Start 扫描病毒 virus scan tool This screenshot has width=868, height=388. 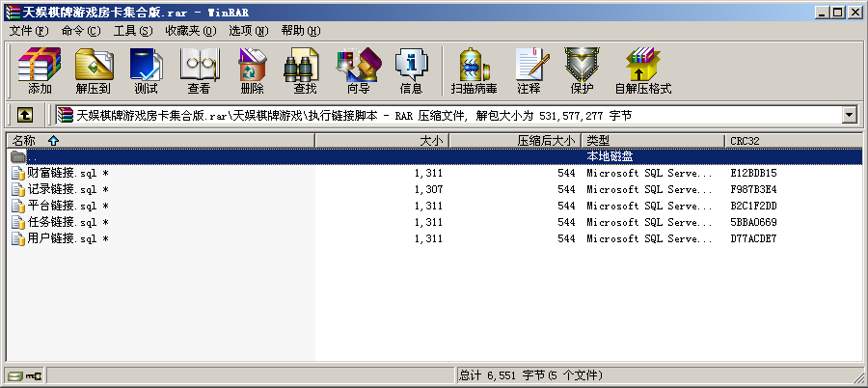click(x=474, y=69)
